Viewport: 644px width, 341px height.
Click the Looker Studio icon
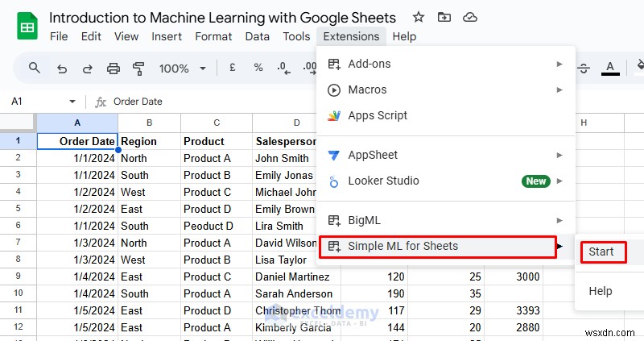pos(334,181)
